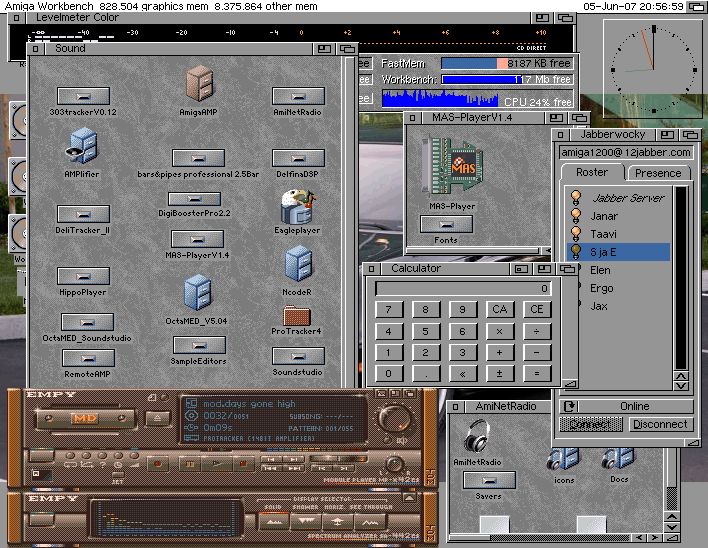Open the Docs drawer in AmiNetRadio window
Image resolution: width=708 pixels, height=548 pixels.
pyautogui.click(x=618, y=460)
